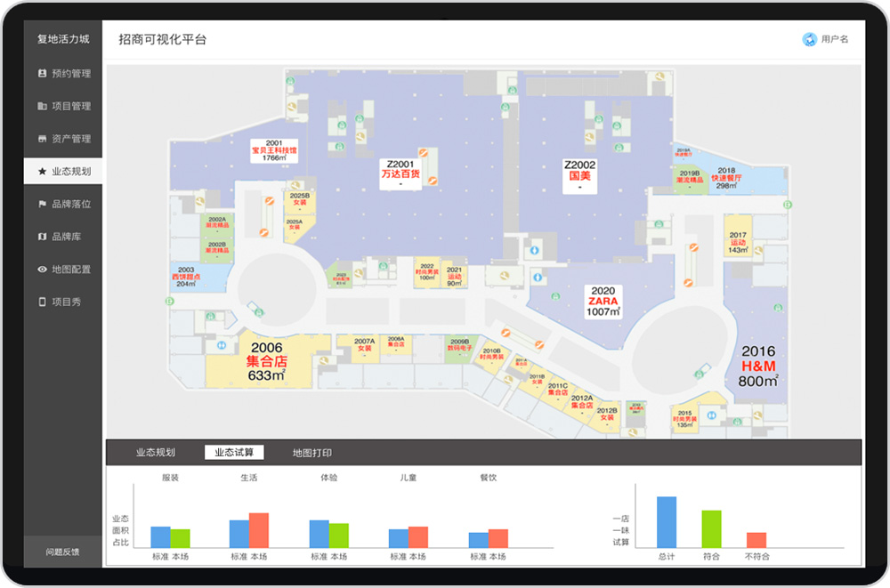This screenshot has width=890, height=588.
Task: Click the 问题反馈 button in the sidebar
Action: [62, 552]
